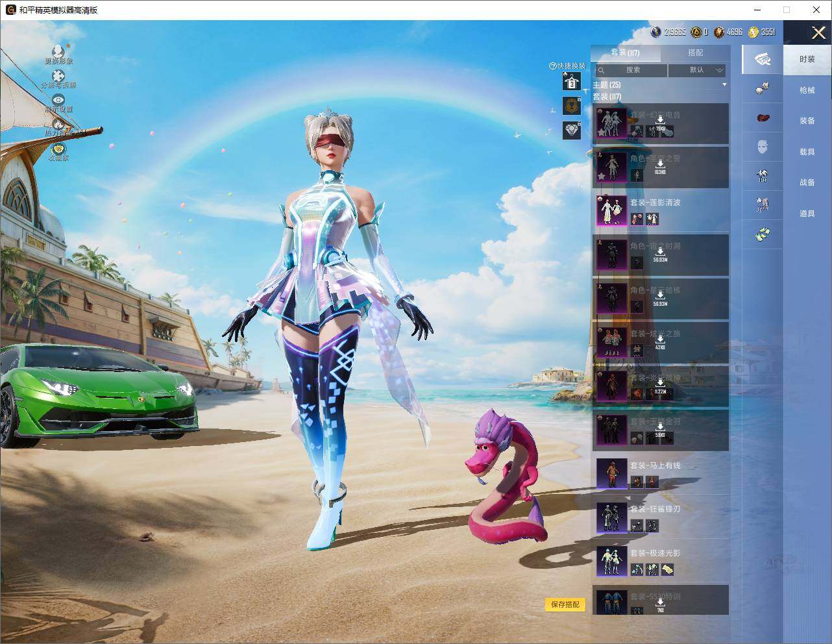This screenshot has width=832, height=644.
Task: Click the 快捷换装 help question mark
Action: pyautogui.click(x=553, y=66)
